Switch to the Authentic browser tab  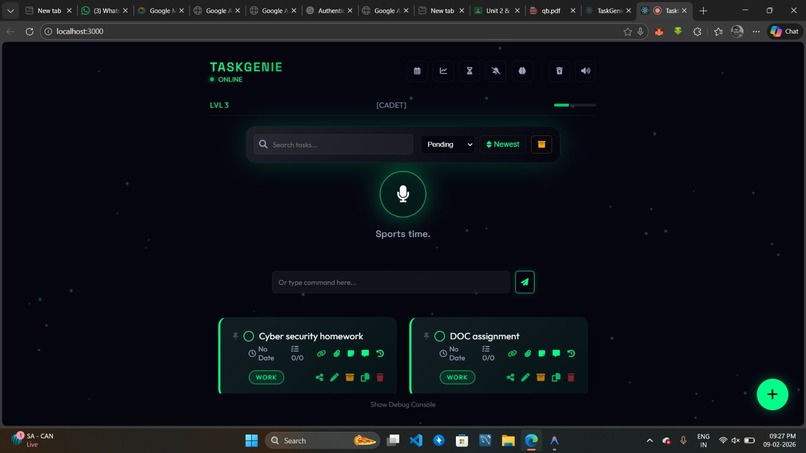coord(328,10)
